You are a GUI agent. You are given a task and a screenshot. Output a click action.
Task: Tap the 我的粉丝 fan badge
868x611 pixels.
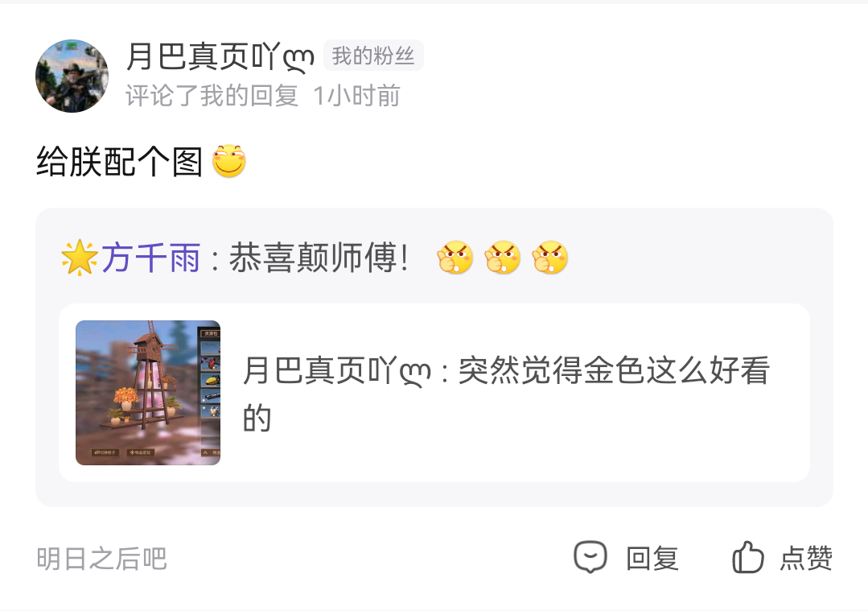[x=373, y=56]
